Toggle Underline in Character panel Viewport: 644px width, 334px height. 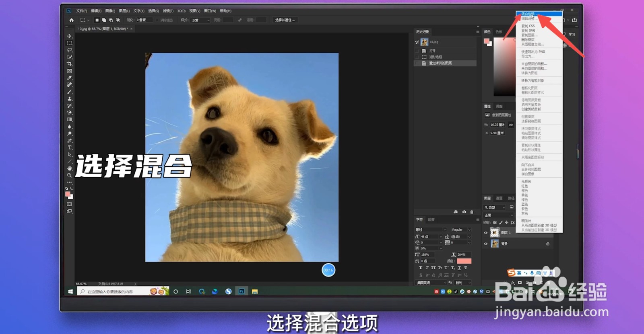tap(459, 268)
